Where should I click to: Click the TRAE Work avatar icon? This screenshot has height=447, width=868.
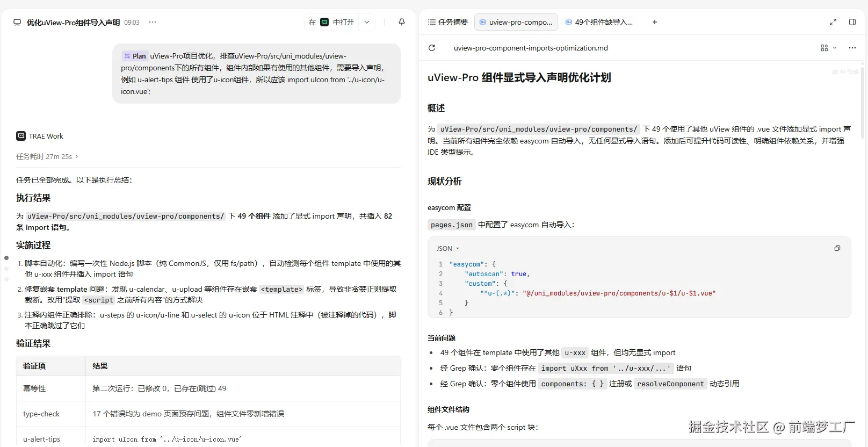21,136
